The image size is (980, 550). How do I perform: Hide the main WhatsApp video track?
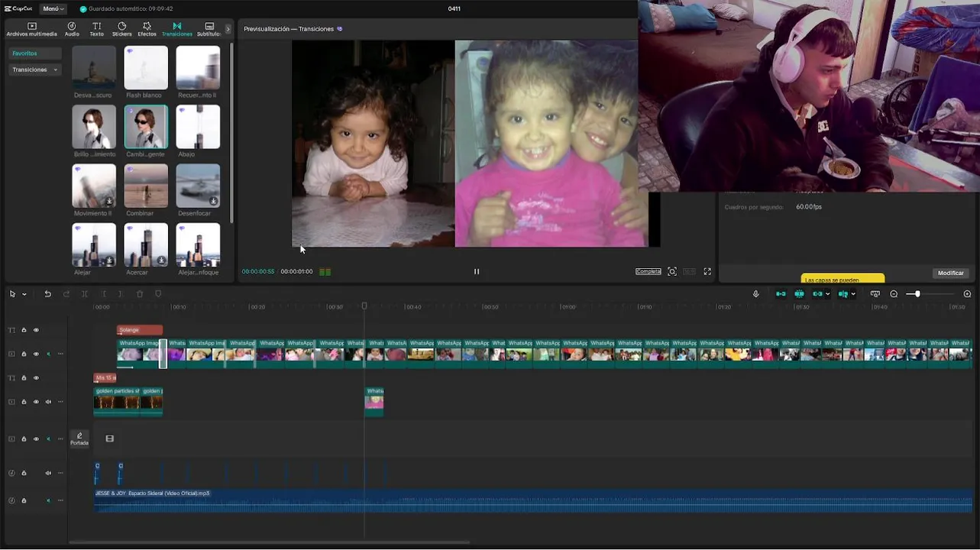tap(36, 354)
